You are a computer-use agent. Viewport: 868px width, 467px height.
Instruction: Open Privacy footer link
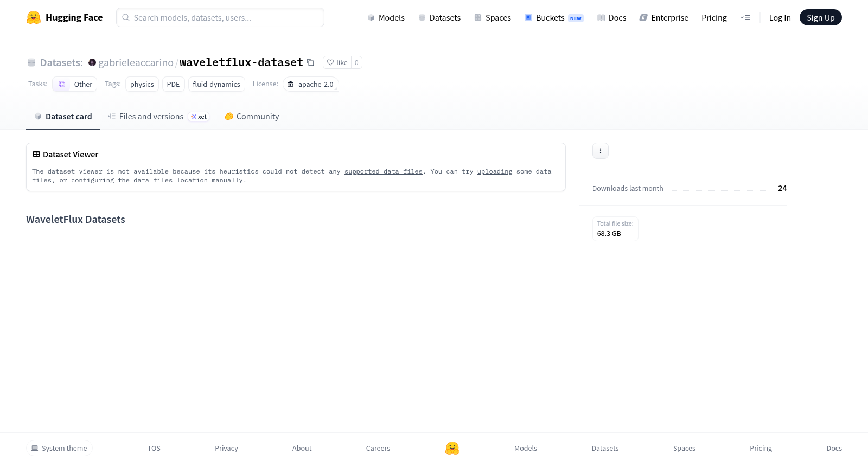click(226, 448)
